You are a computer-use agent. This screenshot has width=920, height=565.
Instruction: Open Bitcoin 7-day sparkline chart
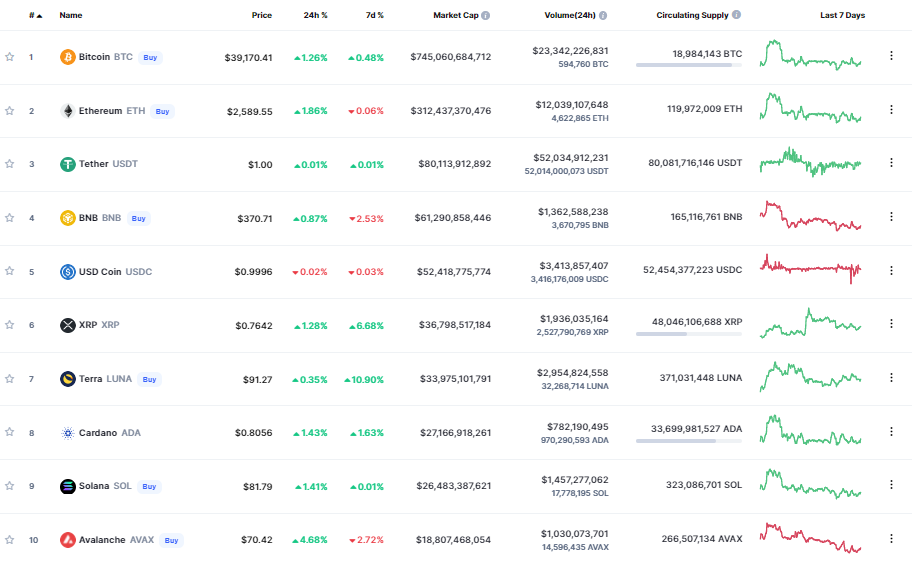pos(810,55)
